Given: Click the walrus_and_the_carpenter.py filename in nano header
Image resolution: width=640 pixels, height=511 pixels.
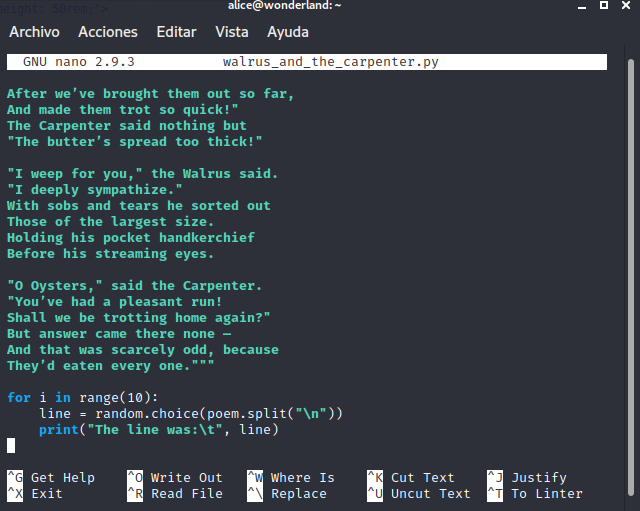Looking at the screenshot, I should 331,62.
